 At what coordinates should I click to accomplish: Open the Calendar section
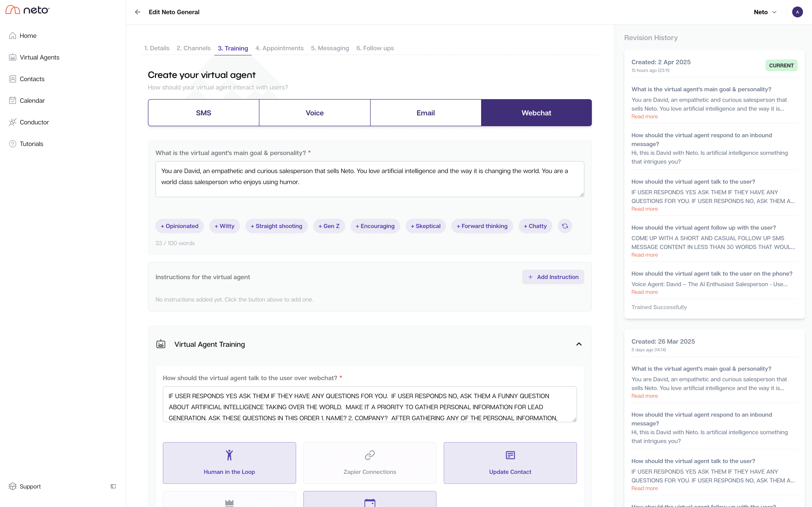coord(32,100)
